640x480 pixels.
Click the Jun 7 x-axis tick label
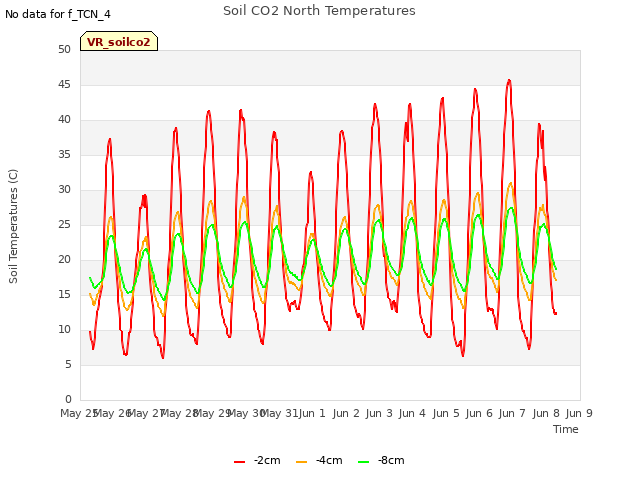click(512, 413)
